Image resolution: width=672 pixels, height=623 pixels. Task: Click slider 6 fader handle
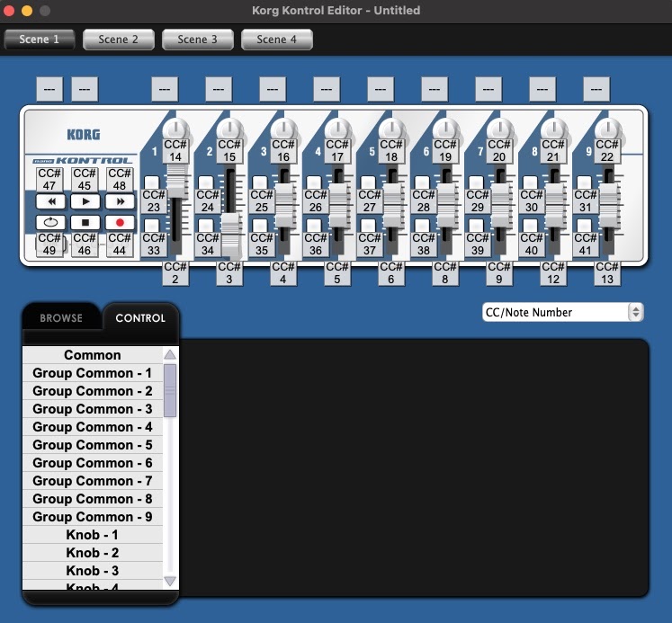click(x=447, y=206)
